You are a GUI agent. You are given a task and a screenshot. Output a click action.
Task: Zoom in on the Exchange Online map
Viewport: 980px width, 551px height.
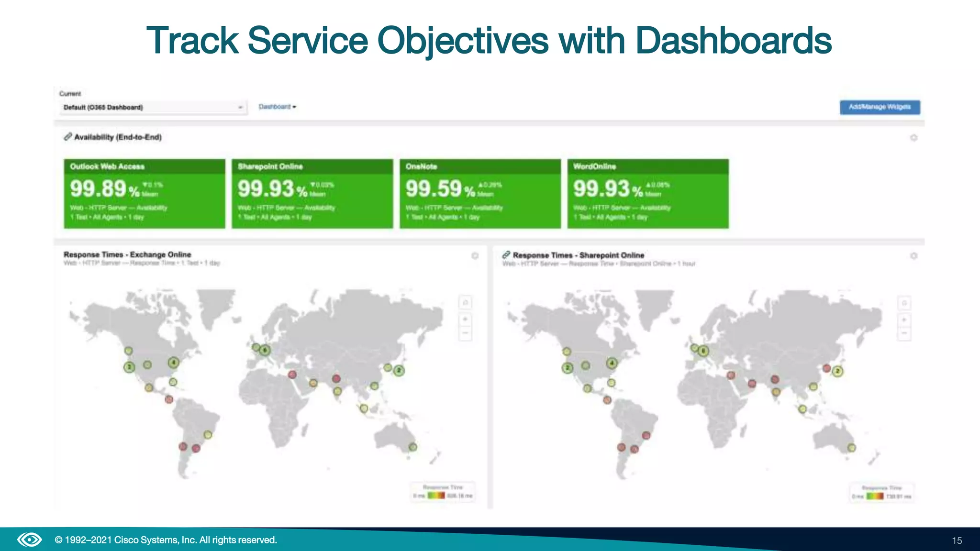(x=465, y=320)
